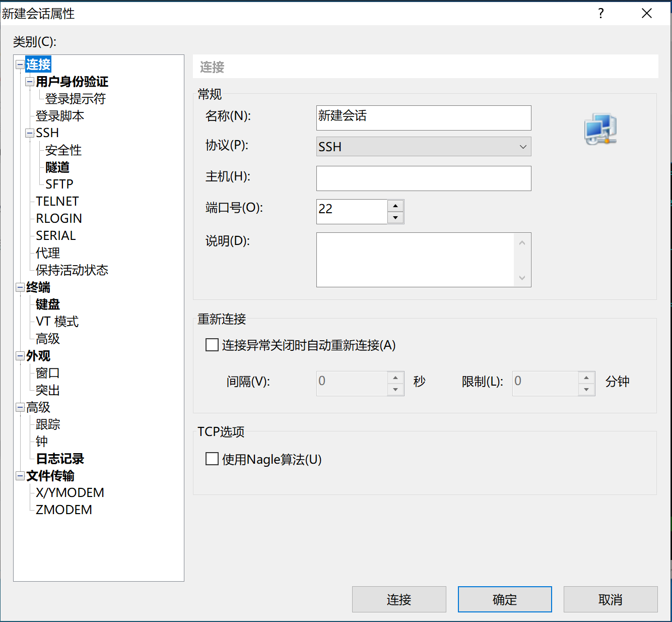The image size is (672, 622).
Task: Select 终端 in the category tree
Action: point(38,287)
